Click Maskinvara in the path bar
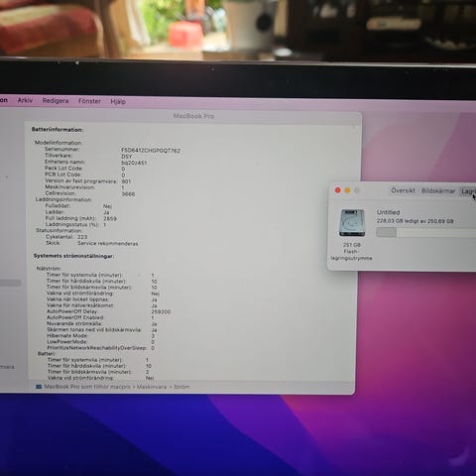Screen dimensions: 476x476 152,387
